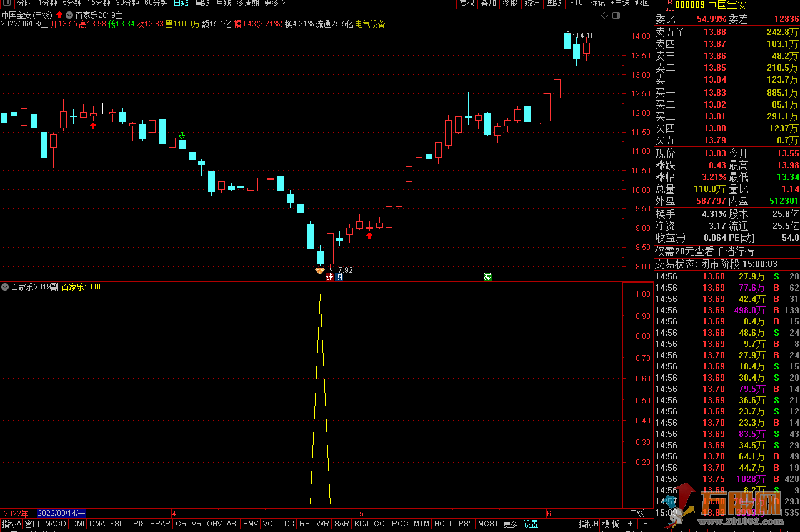Open the circle dropdown before 百家乐2019主

click(x=69, y=14)
